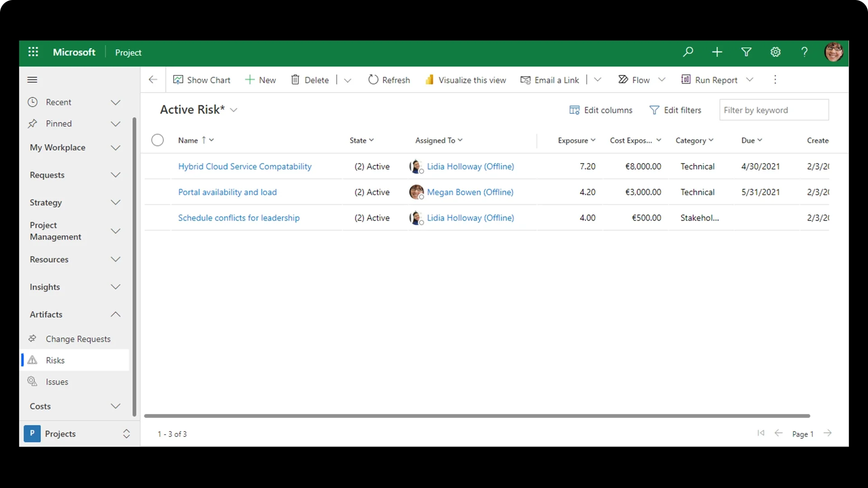Open the app launcher waffle icon
This screenshot has width=868, height=488.
coord(33,52)
